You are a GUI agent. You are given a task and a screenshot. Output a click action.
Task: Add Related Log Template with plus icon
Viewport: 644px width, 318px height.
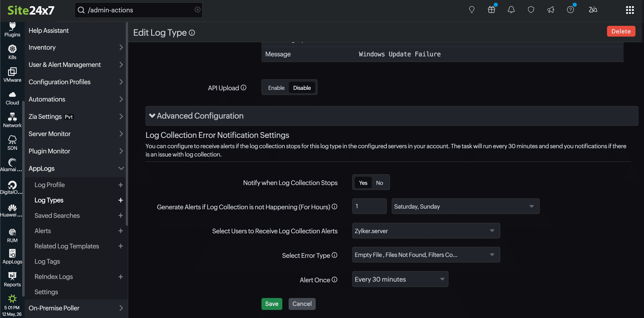120,246
